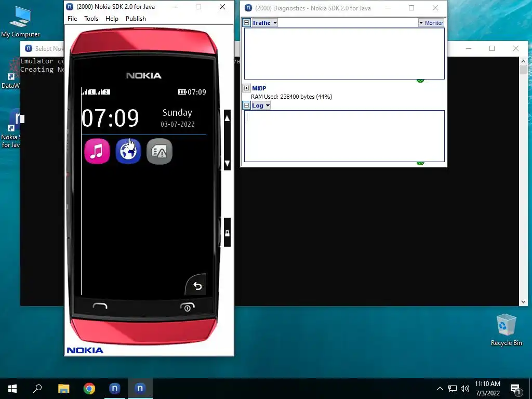Open the notification center icon
This screenshot has height=399, width=532.
(516, 389)
